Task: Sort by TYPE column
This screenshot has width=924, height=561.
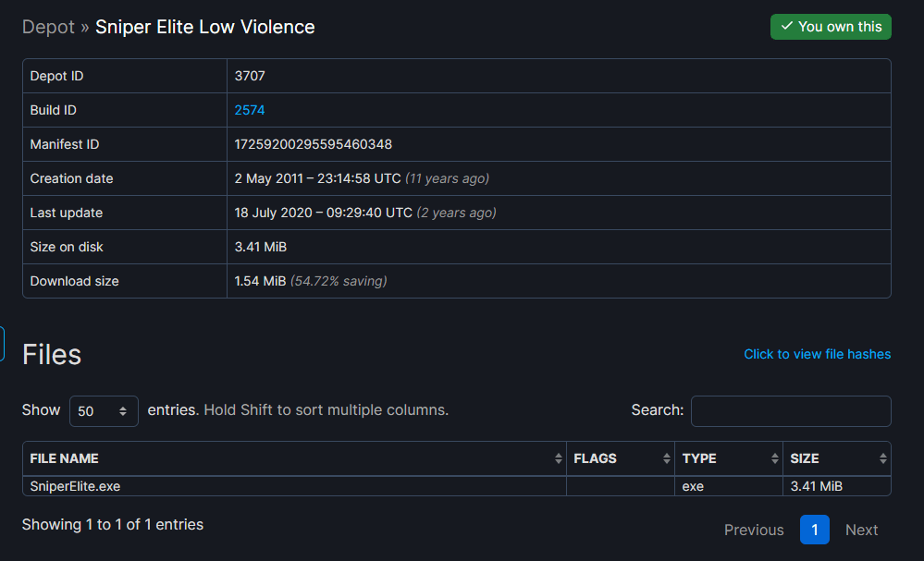Action: coord(729,458)
